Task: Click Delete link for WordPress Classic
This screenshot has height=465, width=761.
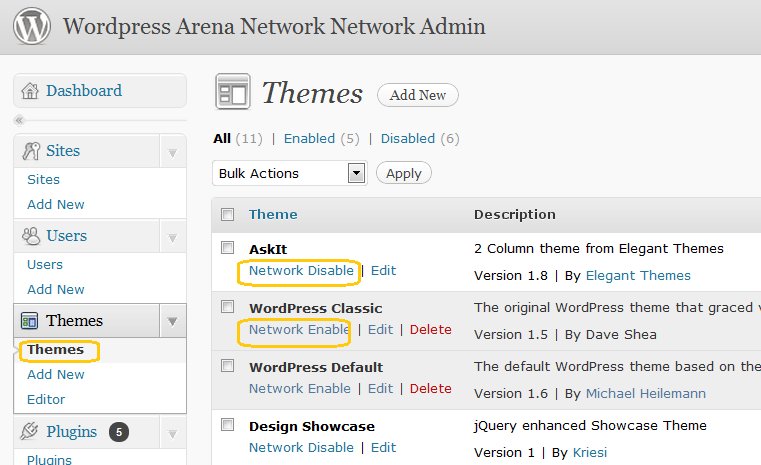Action: tap(430, 330)
